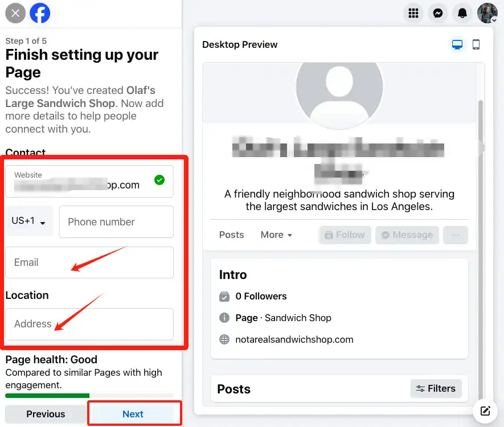Screen dimensions: 504x427
Task: Click the preview vertical scrollbar
Action: (x=481, y=249)
